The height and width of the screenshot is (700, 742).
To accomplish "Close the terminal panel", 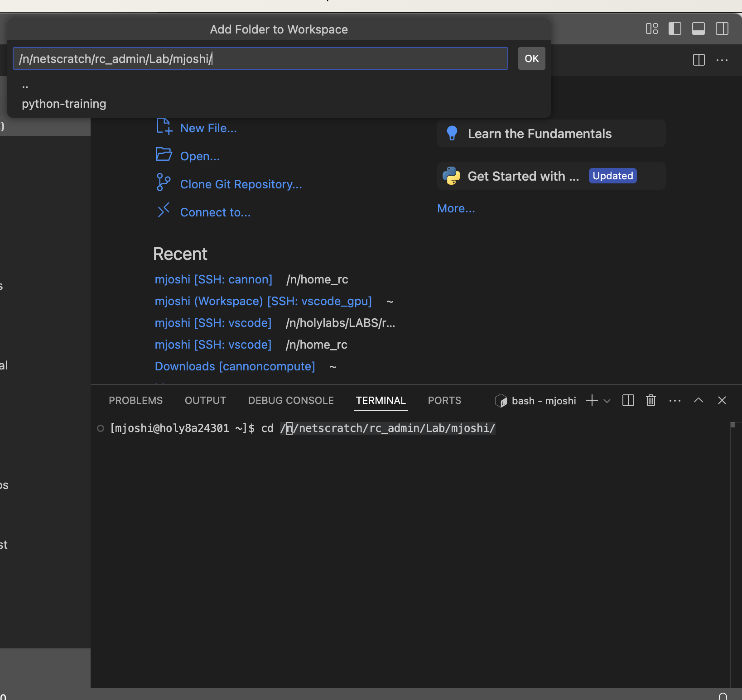I will pos(722,400).
